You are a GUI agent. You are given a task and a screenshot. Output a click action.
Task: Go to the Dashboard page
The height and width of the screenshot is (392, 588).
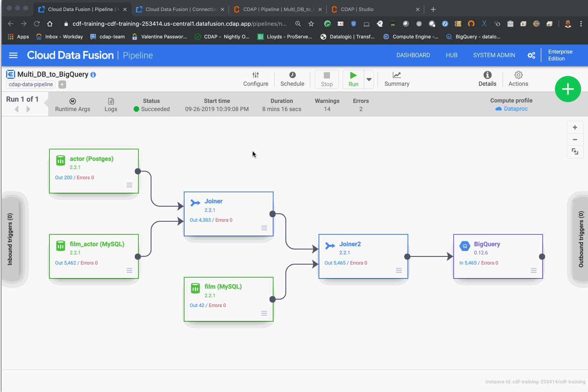[413, 55]
